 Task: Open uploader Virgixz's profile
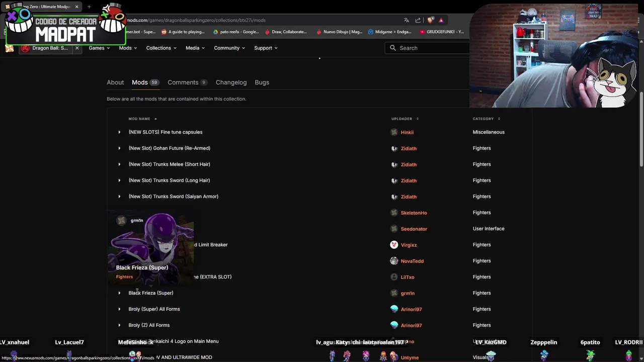tap(409, 245)
